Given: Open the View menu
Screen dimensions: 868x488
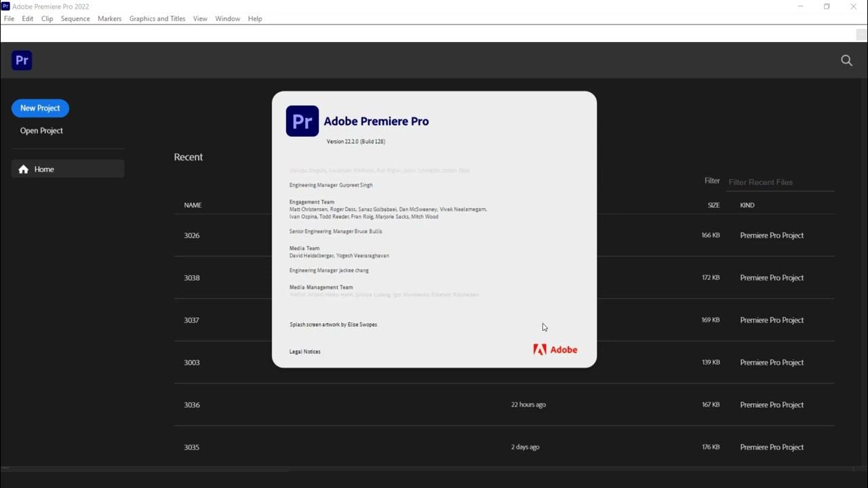Looking at the screenshot, I should (200, 19).
